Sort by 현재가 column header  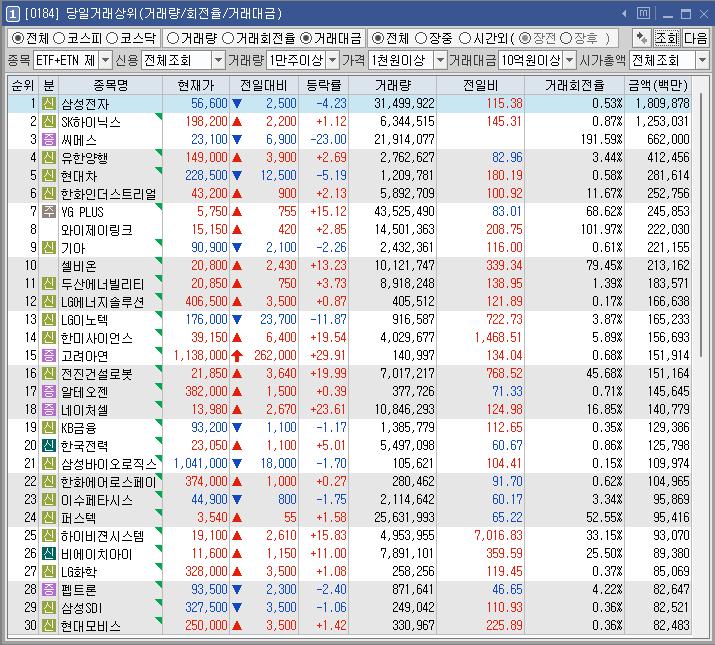(x=196, y=85)
